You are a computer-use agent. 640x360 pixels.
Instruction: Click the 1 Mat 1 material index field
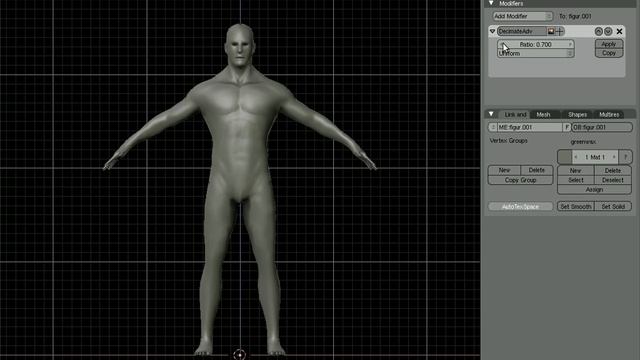click(595, 157)
